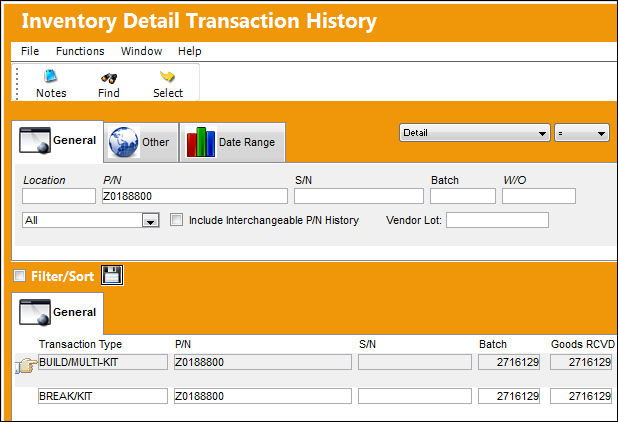This screenshot has width=618, height=422.
Task: Click the Goods RCVD column header
Action: point(583,344)
